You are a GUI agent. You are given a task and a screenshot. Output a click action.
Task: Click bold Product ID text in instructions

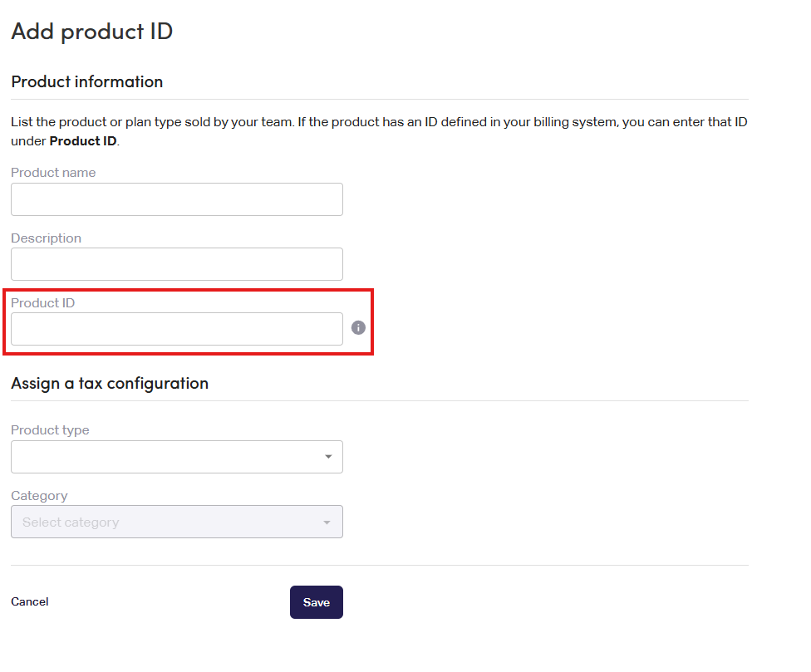(x=84, y=141)
